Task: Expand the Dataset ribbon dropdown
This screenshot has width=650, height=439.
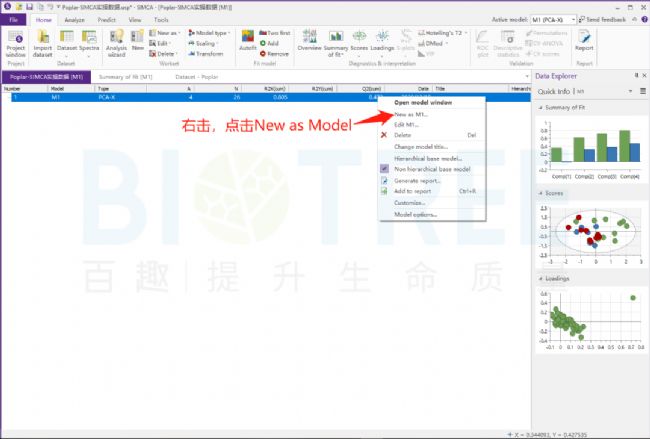Action: click(66, 56)
